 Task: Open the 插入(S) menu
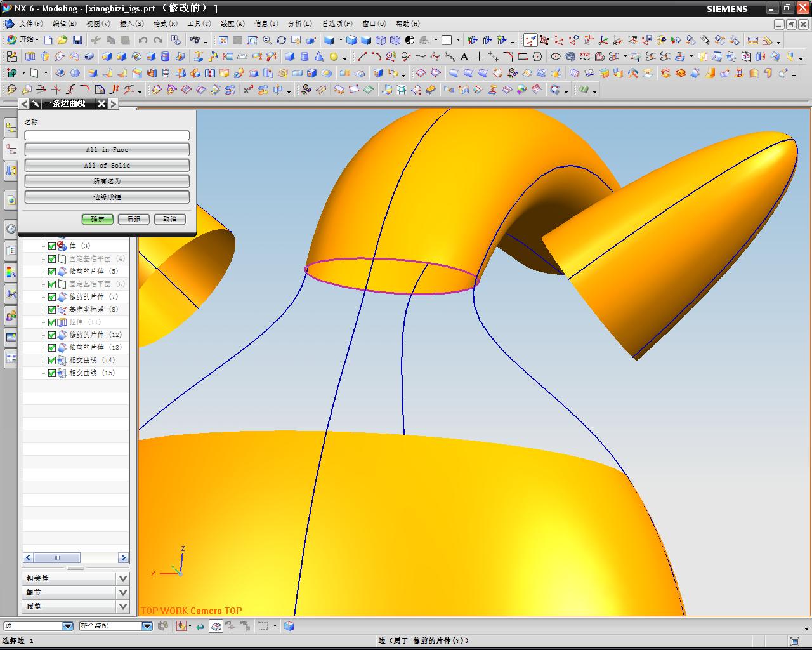point(131,24)
